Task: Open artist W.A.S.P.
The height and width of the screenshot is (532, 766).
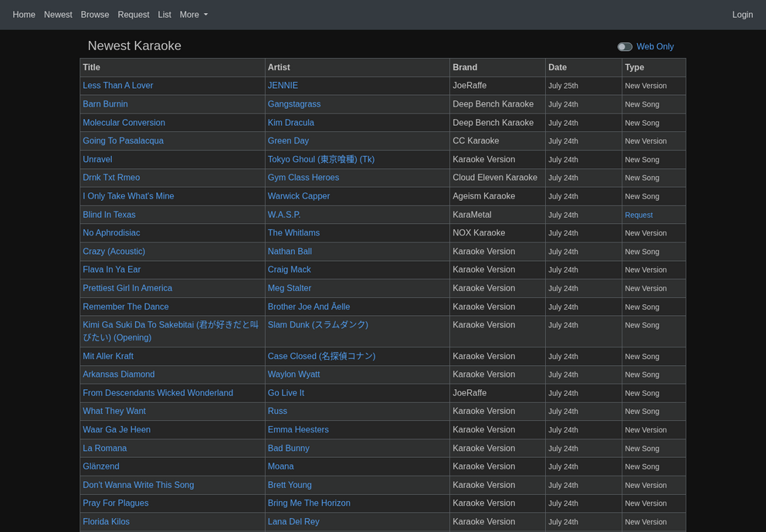Action: tap(284, 215)
